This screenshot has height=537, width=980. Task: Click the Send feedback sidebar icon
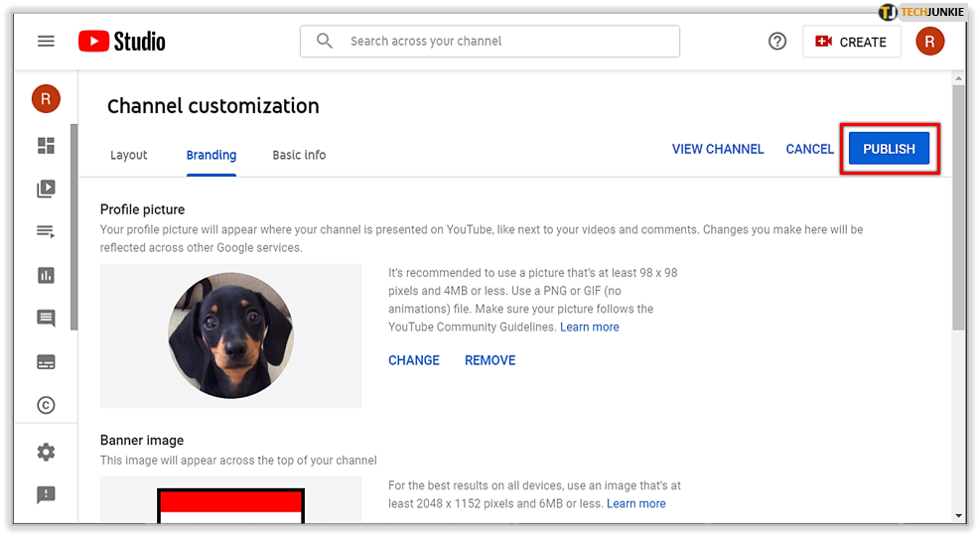point(46,495)
